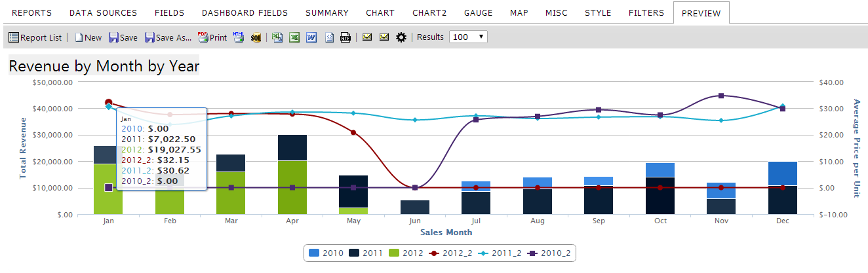Click Save As... button
This screenshot has width=868, height=273.
168,37
